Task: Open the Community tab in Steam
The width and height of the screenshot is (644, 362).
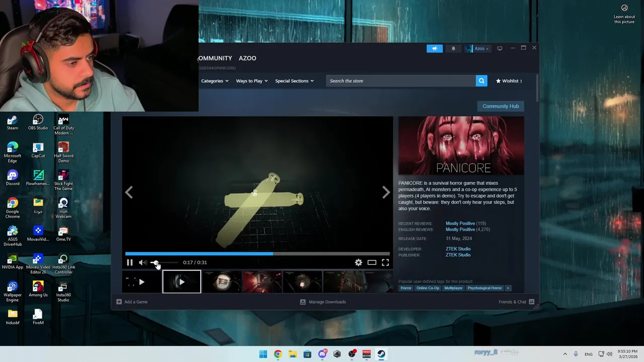Action: [215, 58]
